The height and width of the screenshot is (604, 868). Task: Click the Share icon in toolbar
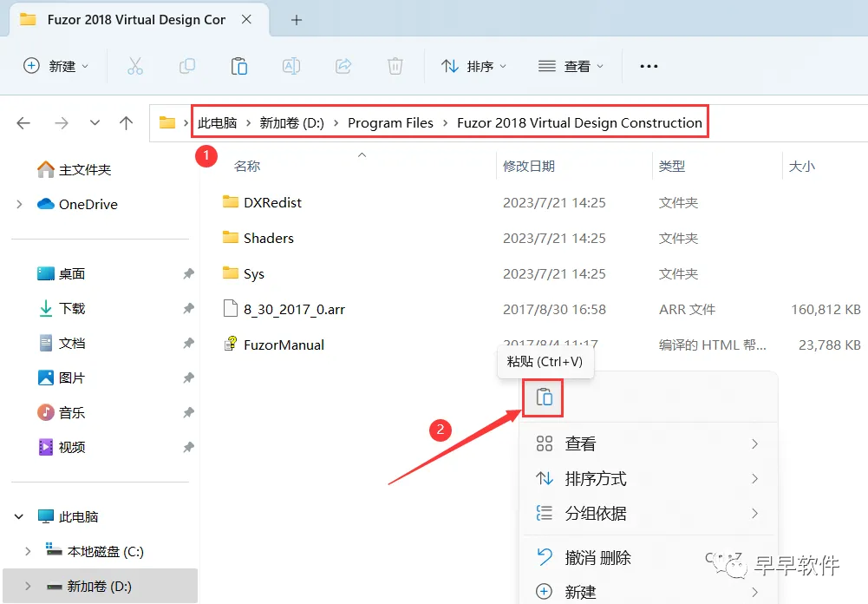pos(343,66)
